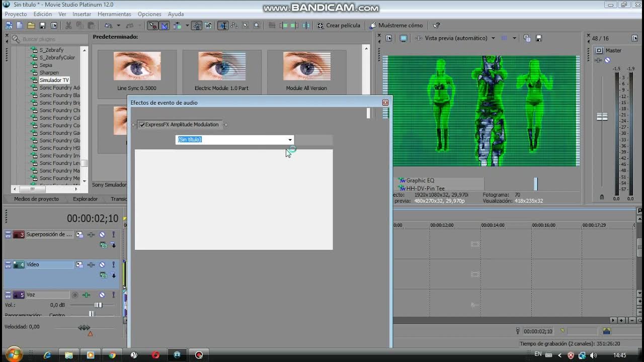Image resolution: width=644 pixels, height=362 pixels.
Task: Save preview snapshot to file icon
Action: tap(538, 38)
